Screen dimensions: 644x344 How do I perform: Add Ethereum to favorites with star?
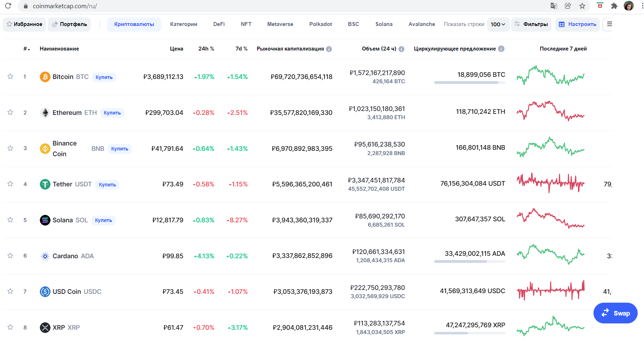(10, 112)
